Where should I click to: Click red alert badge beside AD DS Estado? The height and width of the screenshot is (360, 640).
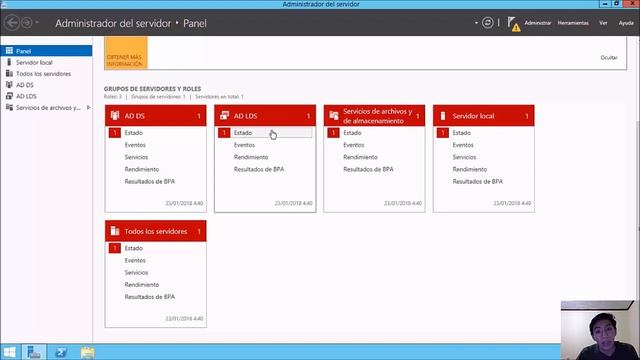click(x=115, y=133)
